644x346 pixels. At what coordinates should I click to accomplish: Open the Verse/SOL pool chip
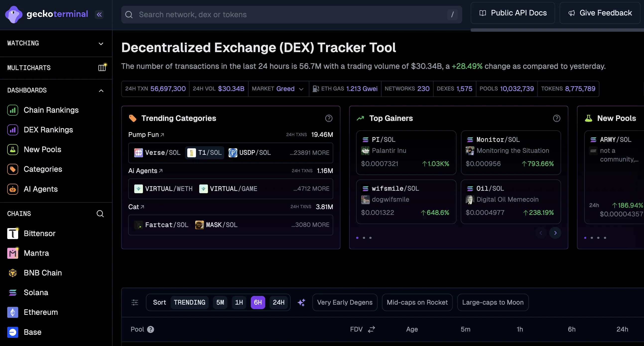157,153
